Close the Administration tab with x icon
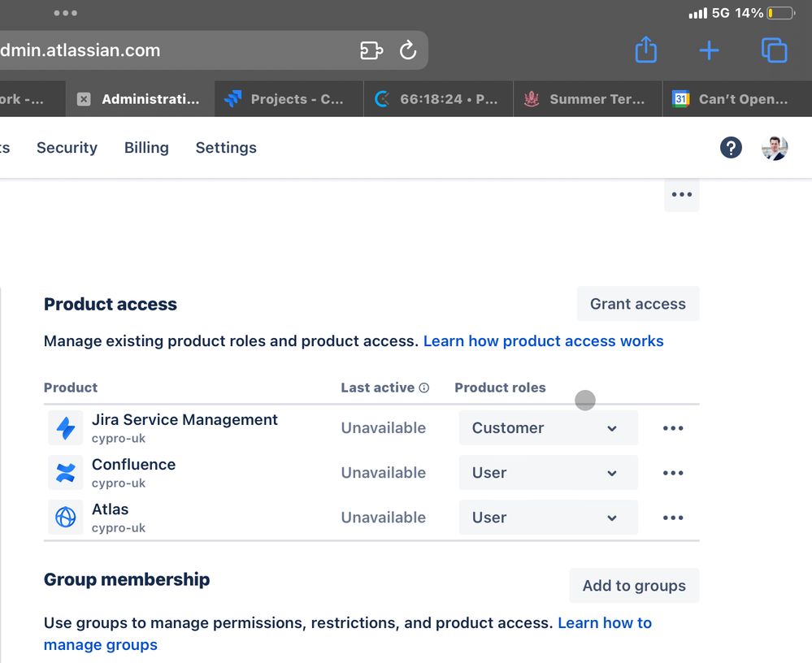This screenshot has width=812, height=663. (84, 99)
